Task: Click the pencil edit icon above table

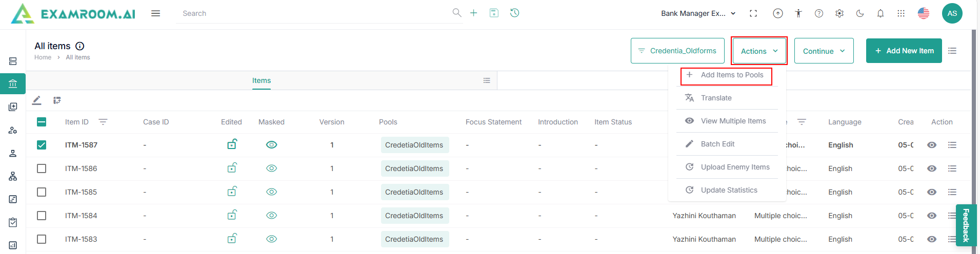Action: (x=36, y=100)
